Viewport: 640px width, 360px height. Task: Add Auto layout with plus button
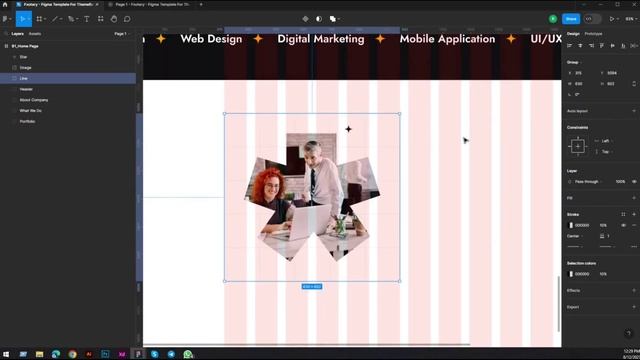coord(634,111)
